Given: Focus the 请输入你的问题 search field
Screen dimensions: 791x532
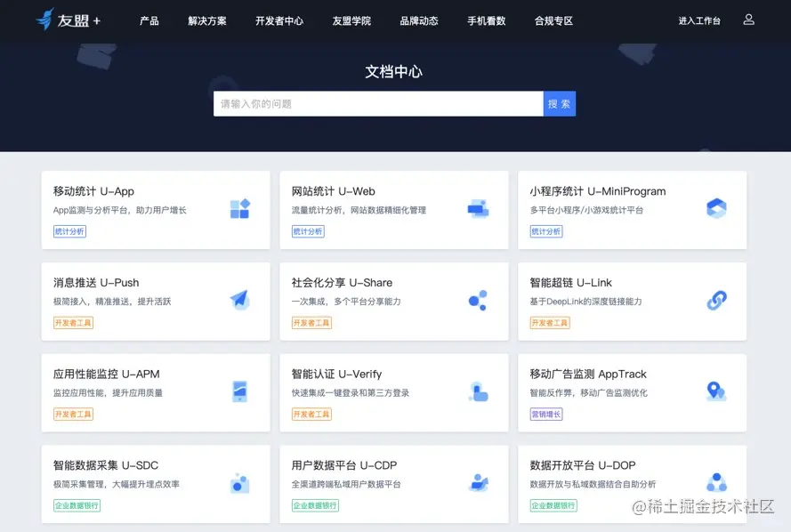Looking at the screenshot, I should click(x=378, y=104).
